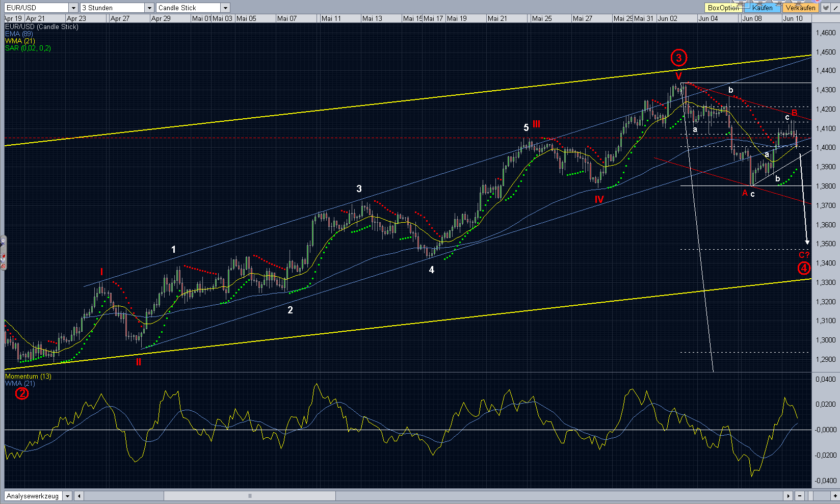Click the zoom out minus button
The image size is (840, 504).
pyautogui.click(x=800, y=496)
